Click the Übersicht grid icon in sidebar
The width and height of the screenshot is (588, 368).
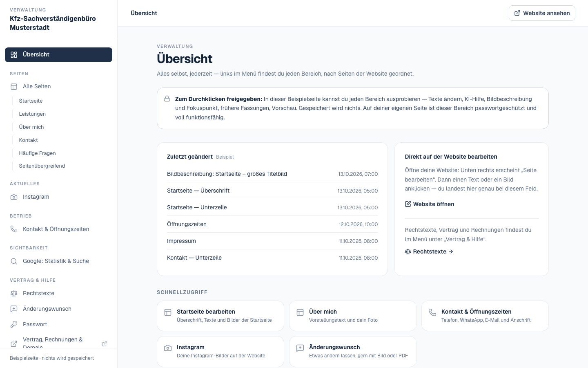[x=14, y=55]
